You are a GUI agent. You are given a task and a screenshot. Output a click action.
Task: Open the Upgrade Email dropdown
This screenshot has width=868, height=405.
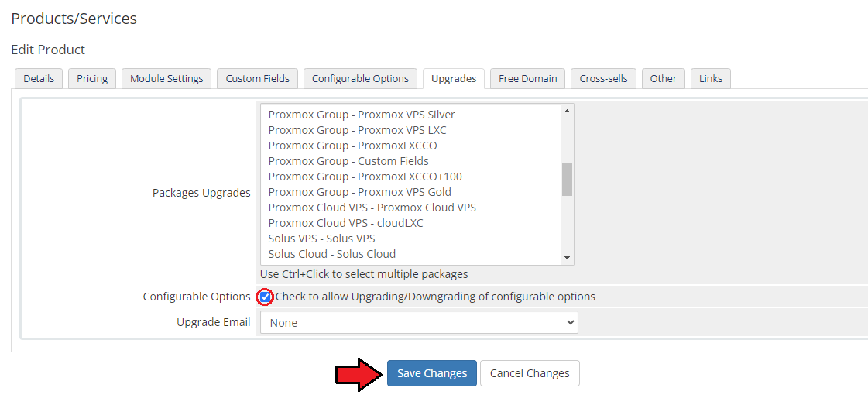coord(419,323)
